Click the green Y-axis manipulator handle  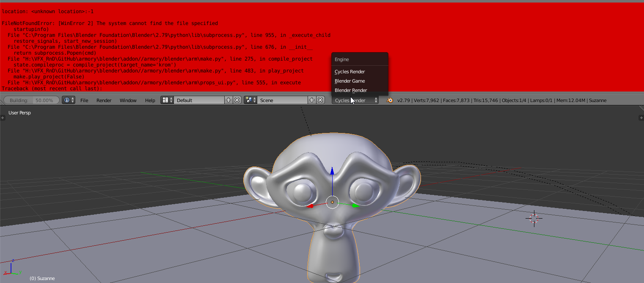(355, 206)
